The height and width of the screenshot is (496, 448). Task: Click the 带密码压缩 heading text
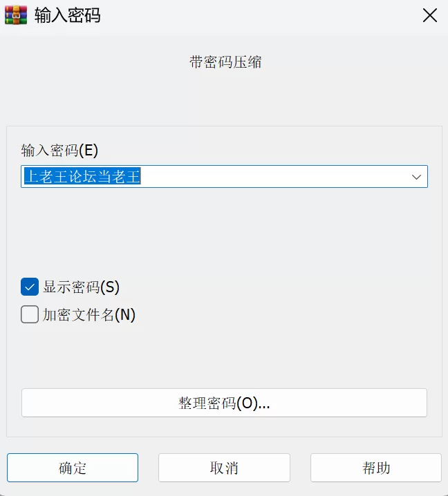tap(225, 62)
